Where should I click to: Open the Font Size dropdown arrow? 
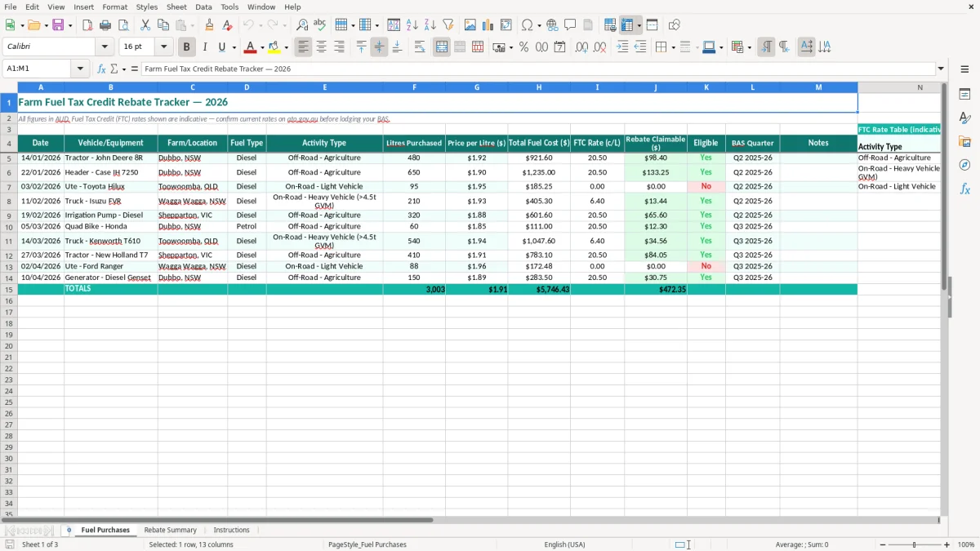coord(163,47)
